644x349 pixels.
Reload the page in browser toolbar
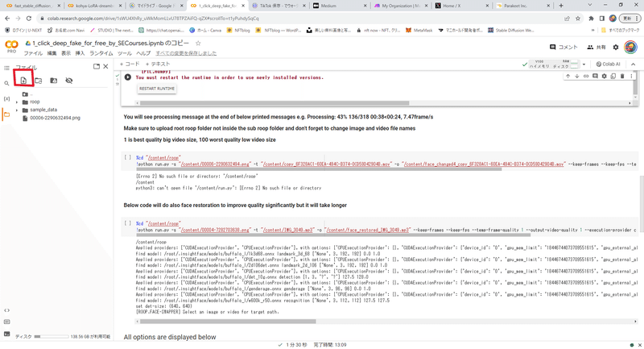tap(29, 19)
